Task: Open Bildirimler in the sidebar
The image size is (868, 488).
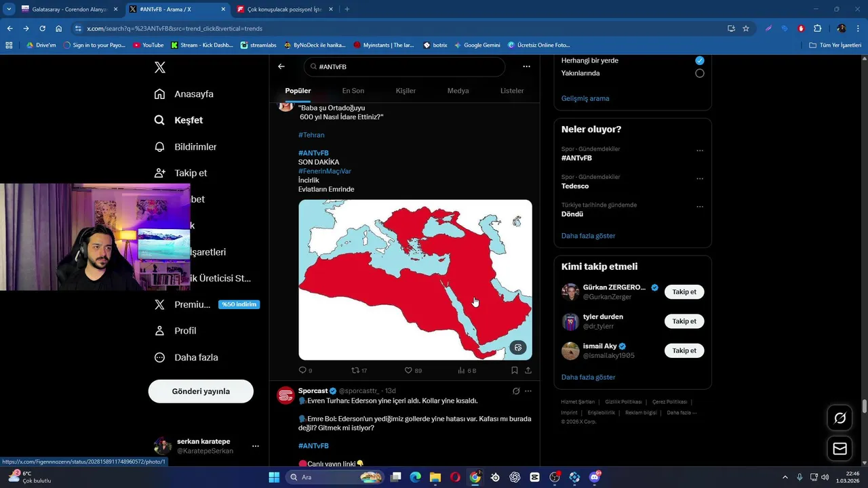Action: 185,146
